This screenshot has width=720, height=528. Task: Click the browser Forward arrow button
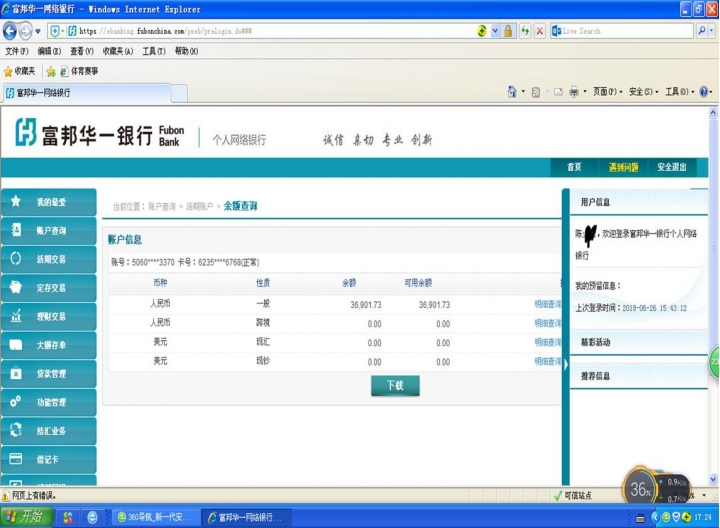25,31
